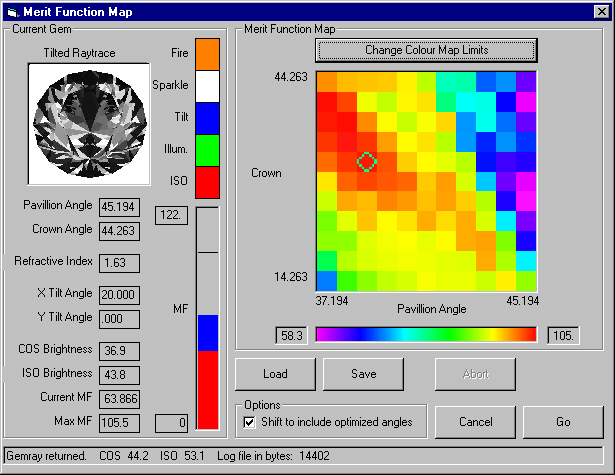Select the green Illum. colour swatch

207,151
